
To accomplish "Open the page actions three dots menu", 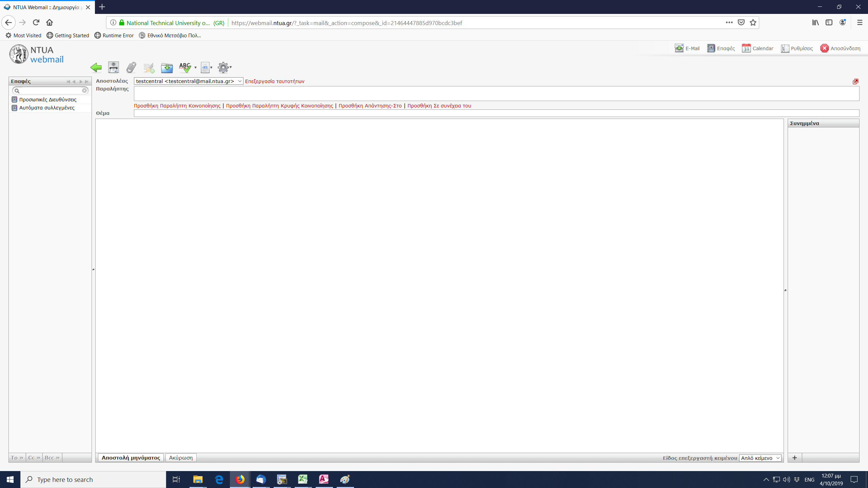I will [x=729, y=23].
